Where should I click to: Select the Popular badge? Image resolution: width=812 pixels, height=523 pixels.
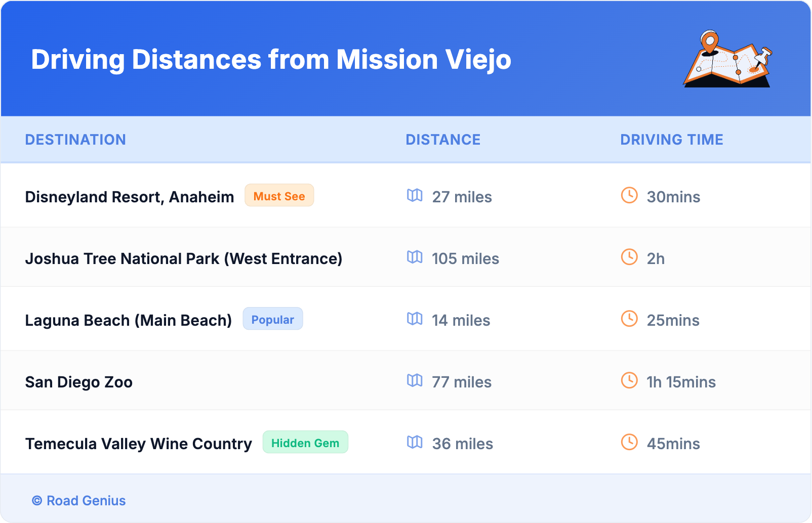click(272, 319)
